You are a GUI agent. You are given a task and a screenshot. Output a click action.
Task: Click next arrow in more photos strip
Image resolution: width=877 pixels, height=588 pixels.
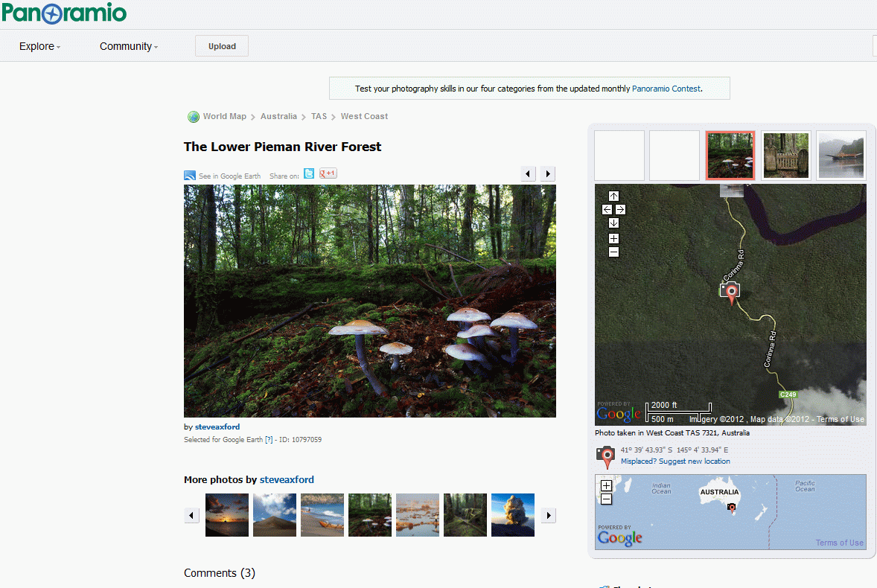[x=548, y=515]
